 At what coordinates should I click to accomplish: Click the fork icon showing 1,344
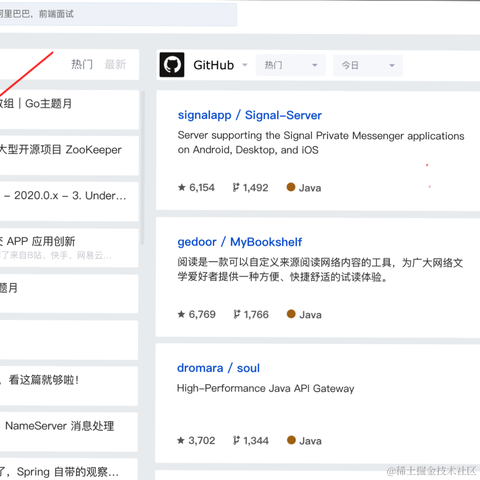[236, 440]
